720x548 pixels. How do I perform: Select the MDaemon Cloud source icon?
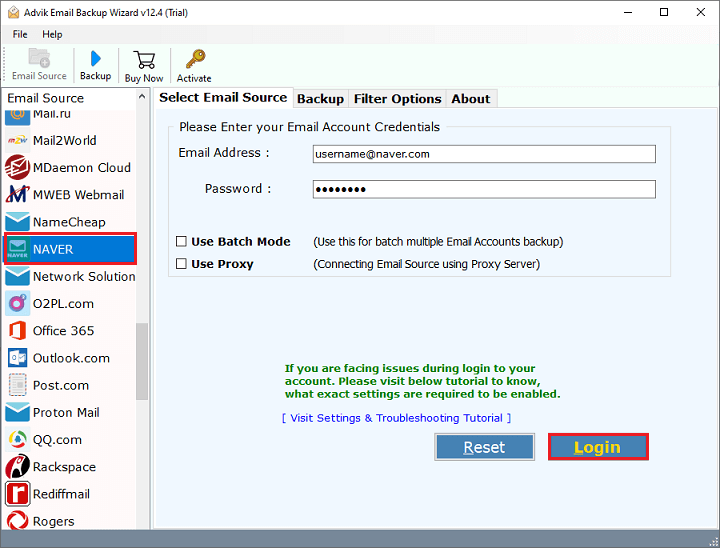click(17, 168)
